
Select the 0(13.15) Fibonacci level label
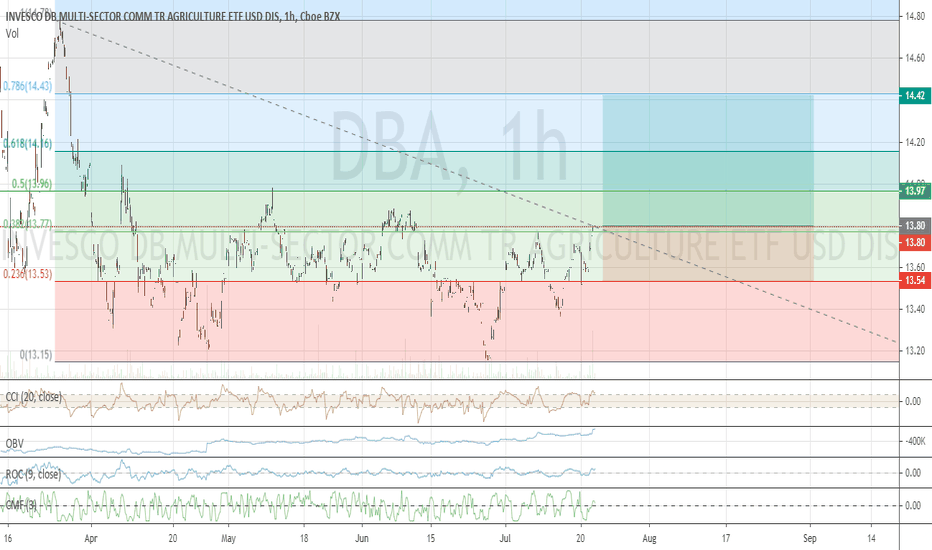pos(36,354)
